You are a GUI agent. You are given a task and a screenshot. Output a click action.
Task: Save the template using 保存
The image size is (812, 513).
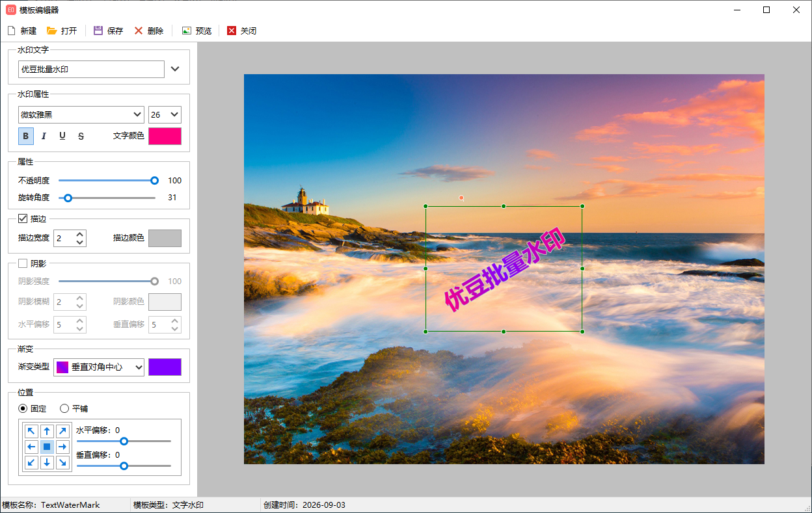coord(108,31)
